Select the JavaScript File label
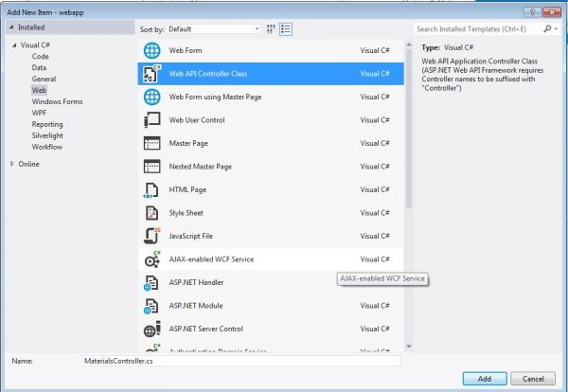The width and height of the screenshot is (568, 392). (191, 236)
